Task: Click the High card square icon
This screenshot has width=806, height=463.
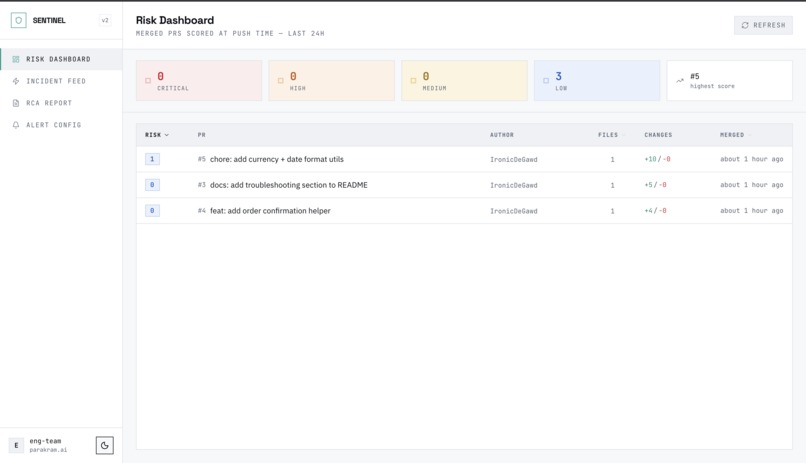Action: (x=281, y=81)
